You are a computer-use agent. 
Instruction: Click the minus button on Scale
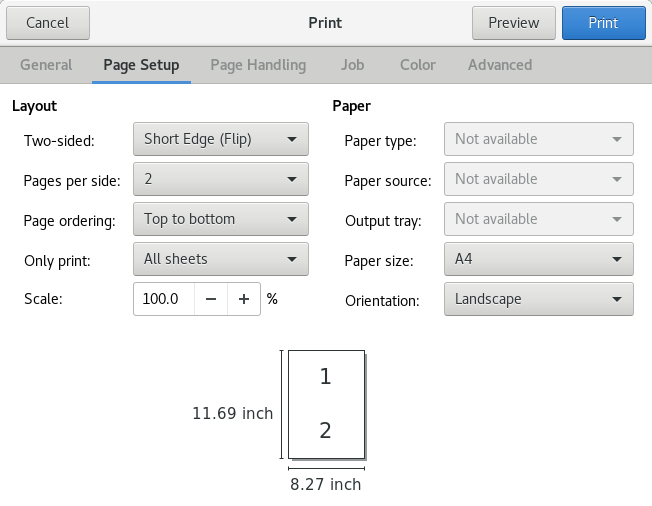click(x=210, y=299)
